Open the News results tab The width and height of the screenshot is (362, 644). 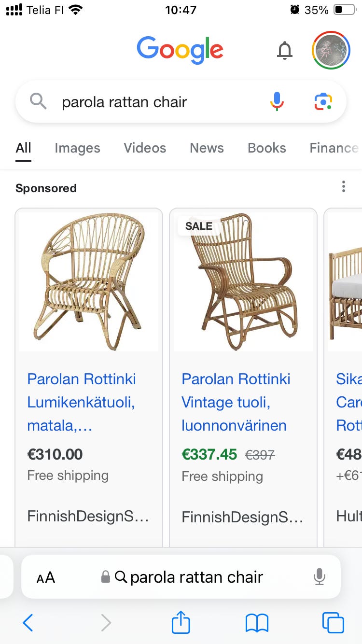click(207, 148)
